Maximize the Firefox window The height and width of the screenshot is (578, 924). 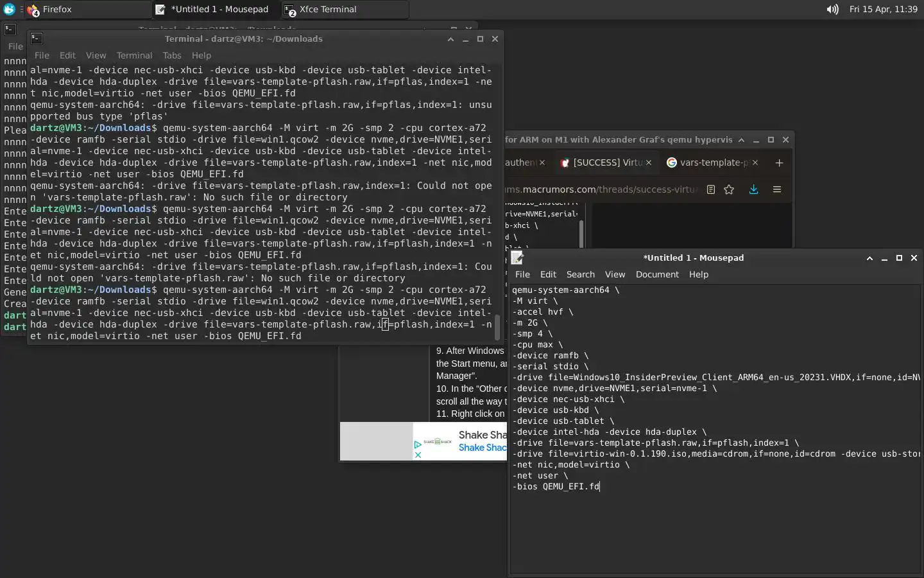click(x=771, y=139)
